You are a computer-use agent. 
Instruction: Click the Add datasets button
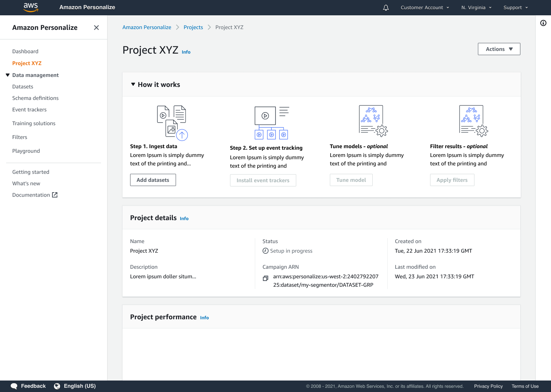(153, 180)
